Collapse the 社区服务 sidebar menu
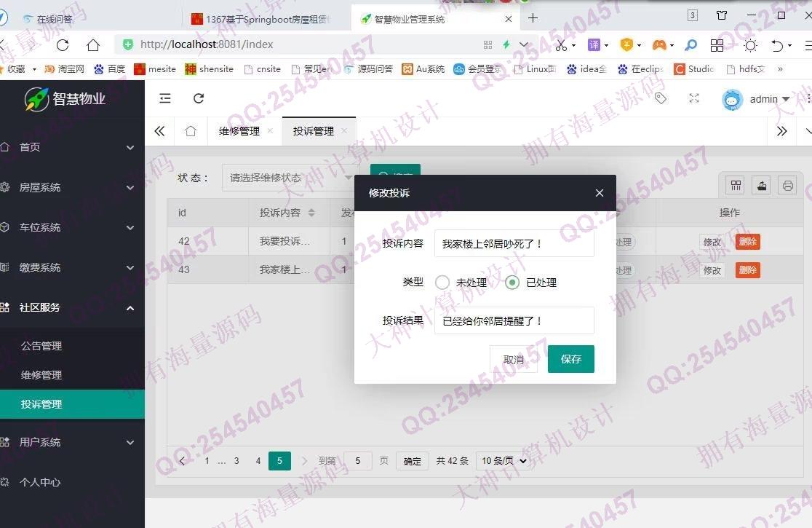The image size is (812, 528). click(73, 308)
